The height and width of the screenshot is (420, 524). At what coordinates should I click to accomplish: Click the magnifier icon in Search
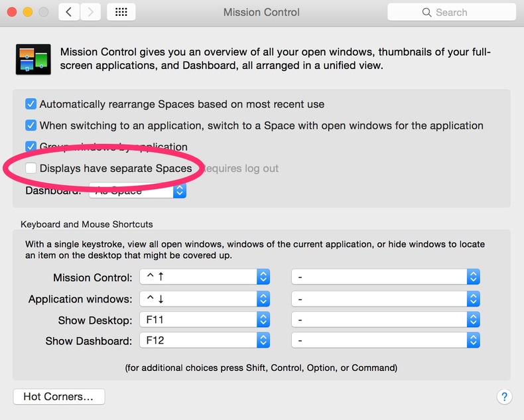pos(426,13)
